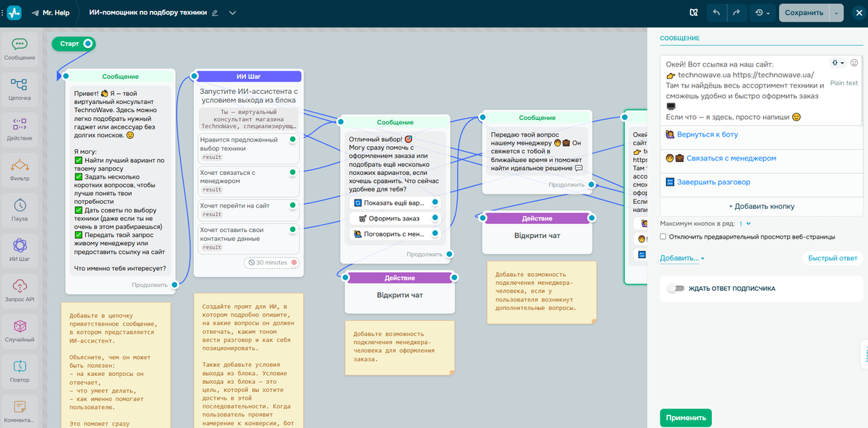Click the 30 minutes timeout badge
The height and width of the screenshot is (428, 868).
click(x=271, y=262)
